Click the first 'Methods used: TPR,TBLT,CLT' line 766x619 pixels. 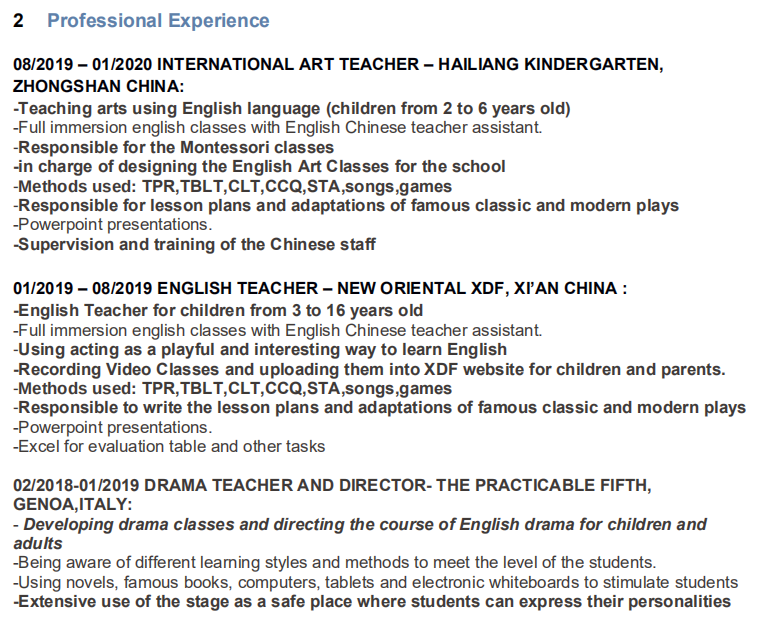232,186
